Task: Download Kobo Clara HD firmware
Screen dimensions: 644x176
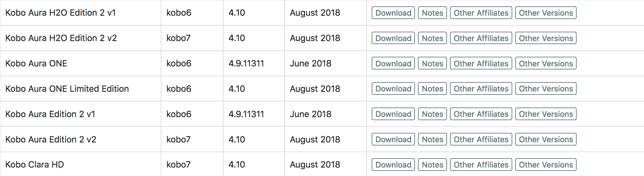Action: pyautogui.click(x=393, y=165)
